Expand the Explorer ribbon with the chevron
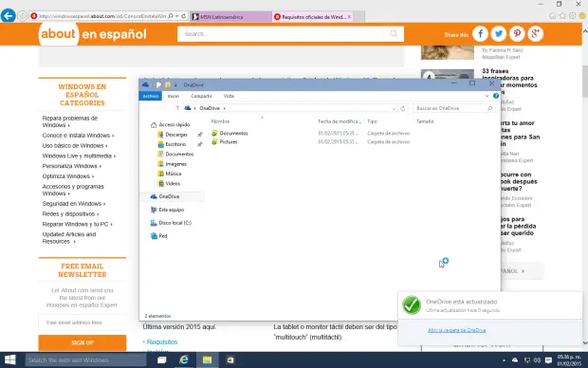588x368 pixels. pyautogui.click(x=487, y=96)
